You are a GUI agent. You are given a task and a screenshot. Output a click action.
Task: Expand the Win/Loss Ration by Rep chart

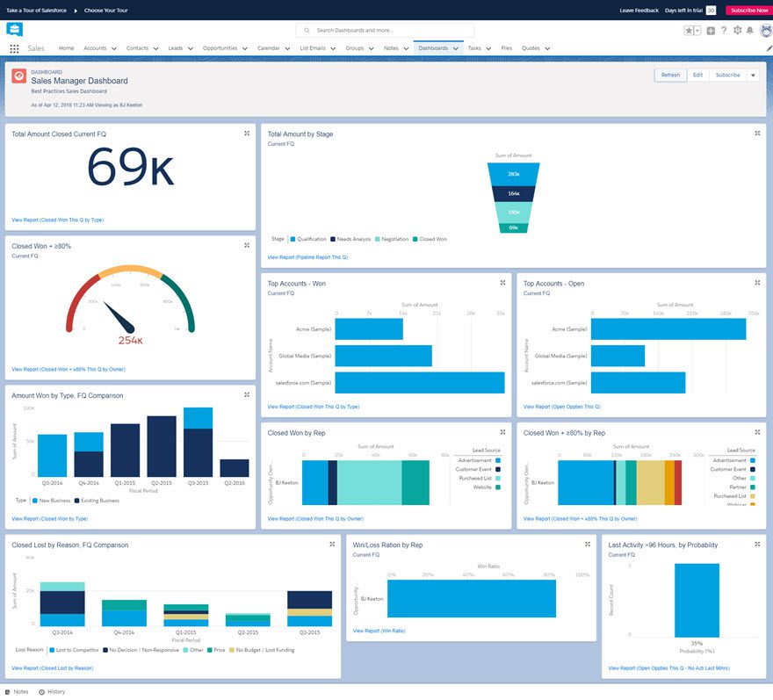[588, 545]
